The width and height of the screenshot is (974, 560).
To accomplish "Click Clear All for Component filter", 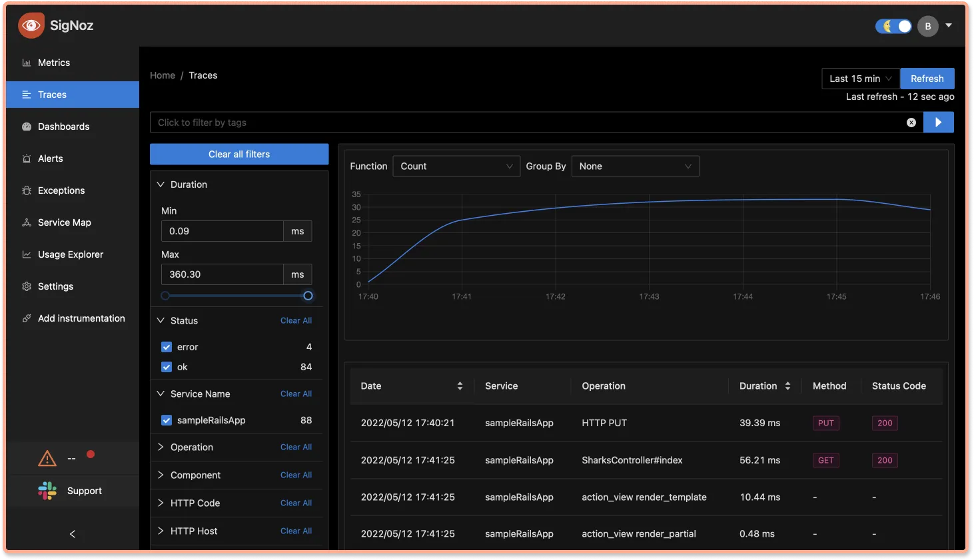I will pos(296,475).
